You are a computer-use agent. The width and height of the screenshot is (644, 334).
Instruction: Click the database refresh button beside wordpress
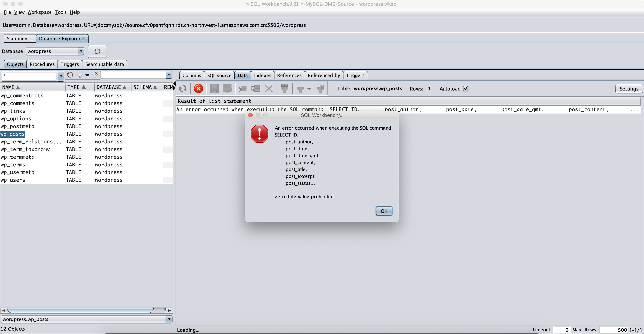(x=97, y=51)
